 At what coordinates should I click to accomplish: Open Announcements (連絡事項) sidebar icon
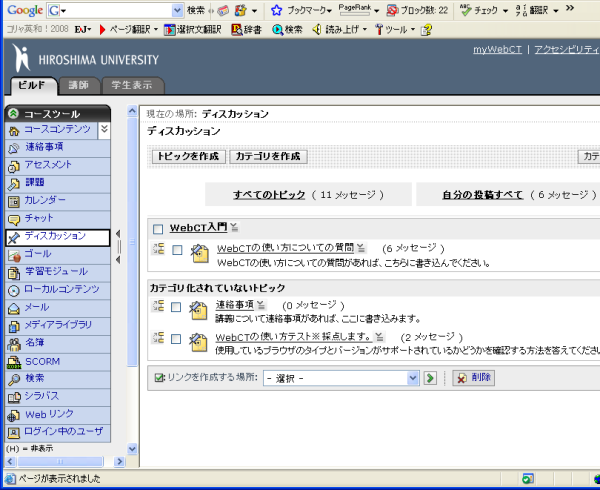click(x=14, y=148)
